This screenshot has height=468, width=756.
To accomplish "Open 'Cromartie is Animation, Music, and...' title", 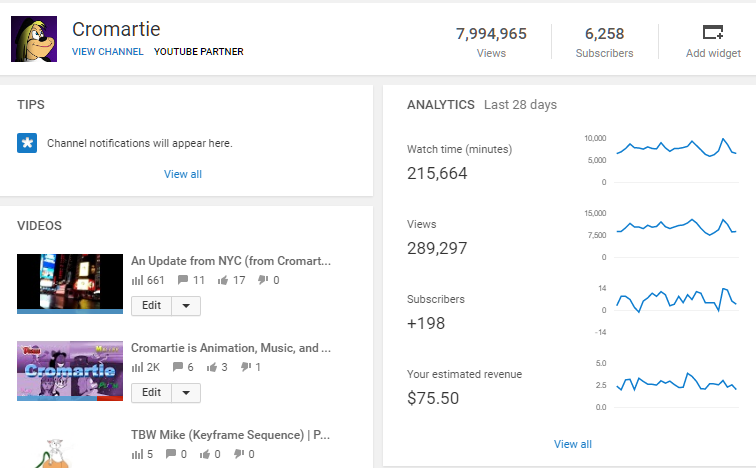I will 231,348.
